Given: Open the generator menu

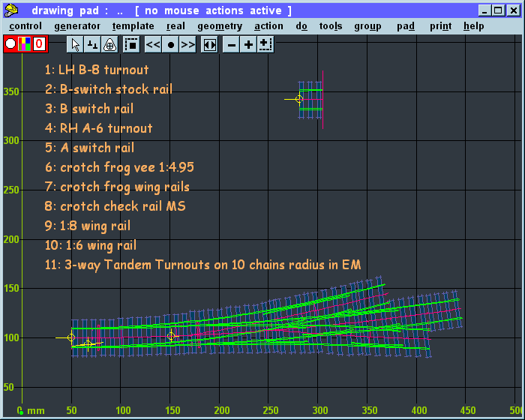Looking at the screenshot, I should 77,26.
